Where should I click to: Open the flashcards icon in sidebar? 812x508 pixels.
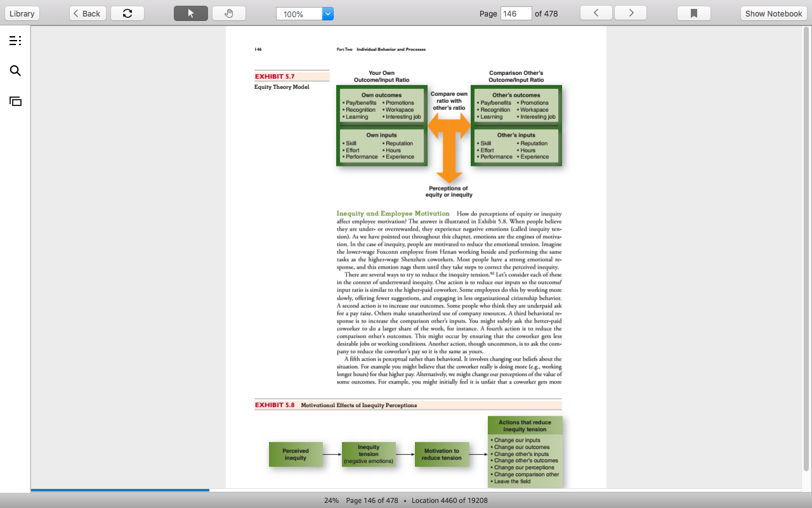[x=15, y=101]
